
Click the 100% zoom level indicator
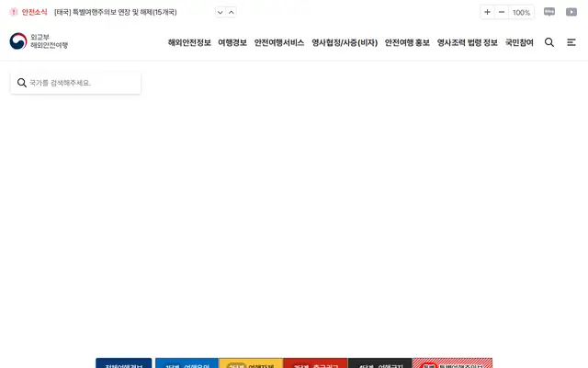click(x=521, y=12)
